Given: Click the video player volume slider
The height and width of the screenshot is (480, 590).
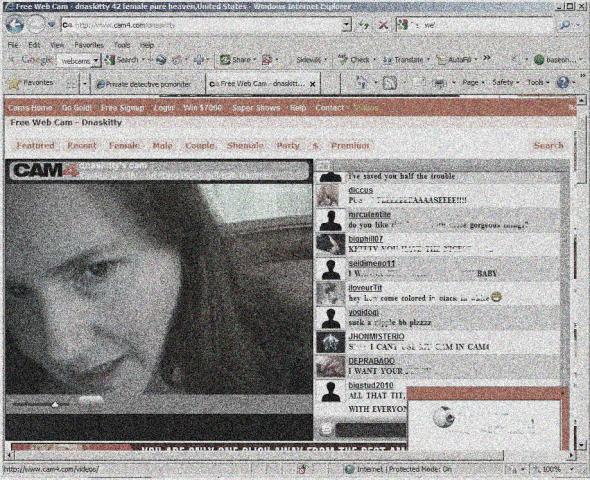Looking at the screenshot, I should click(41, 404).
